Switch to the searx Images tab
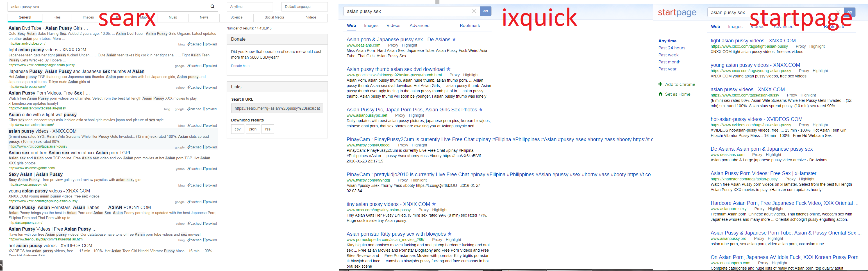868x271 pixels. click(88, 17)
